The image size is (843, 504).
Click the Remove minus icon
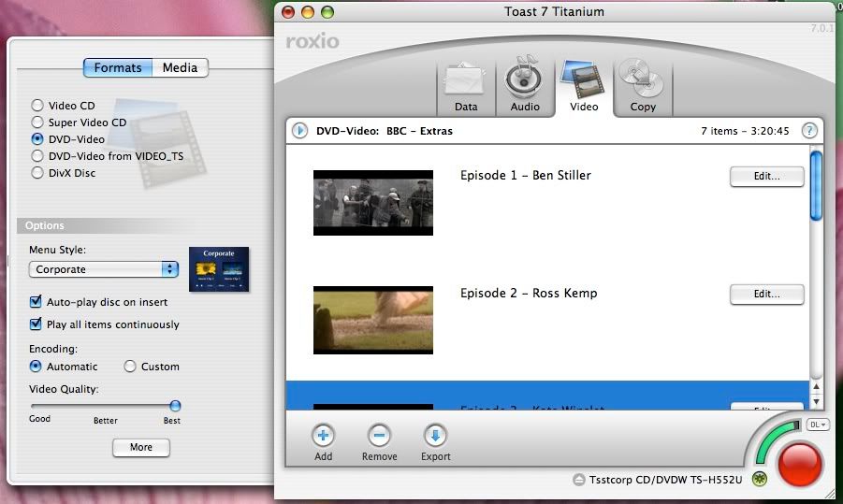coord(379,435)
